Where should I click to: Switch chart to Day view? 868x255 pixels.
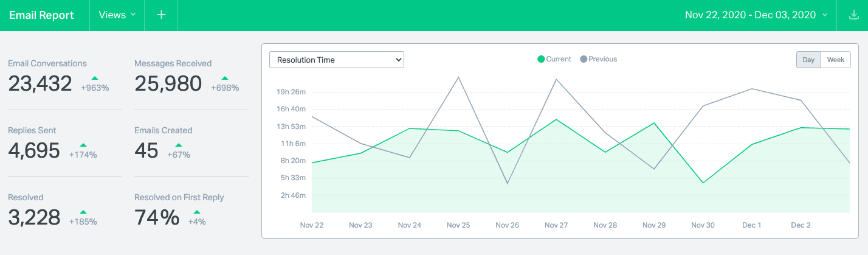click(808, 60)
